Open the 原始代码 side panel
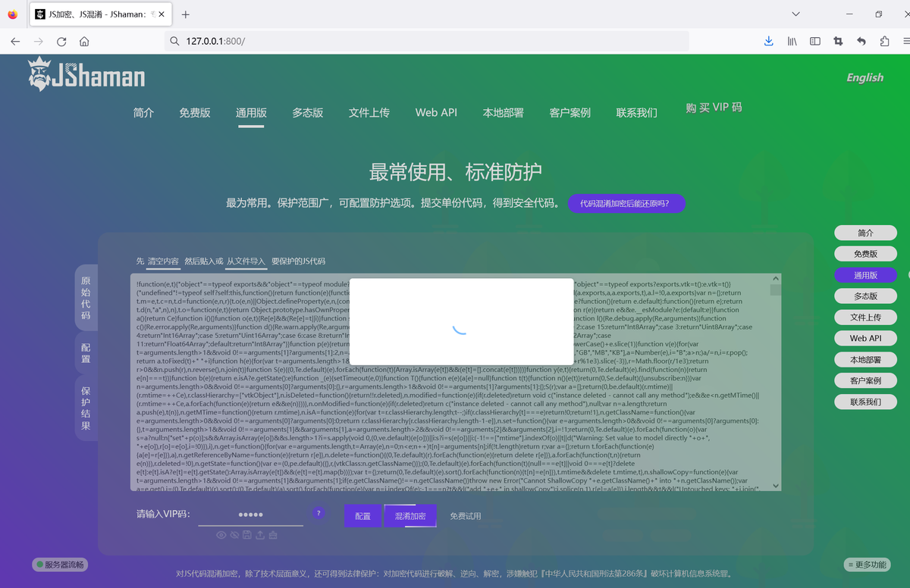The image size is (910, 588). coord(86,296)
